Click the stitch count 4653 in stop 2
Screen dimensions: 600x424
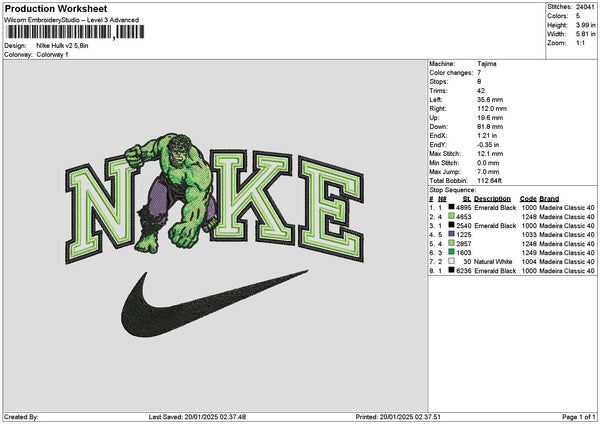coord(464,217)
